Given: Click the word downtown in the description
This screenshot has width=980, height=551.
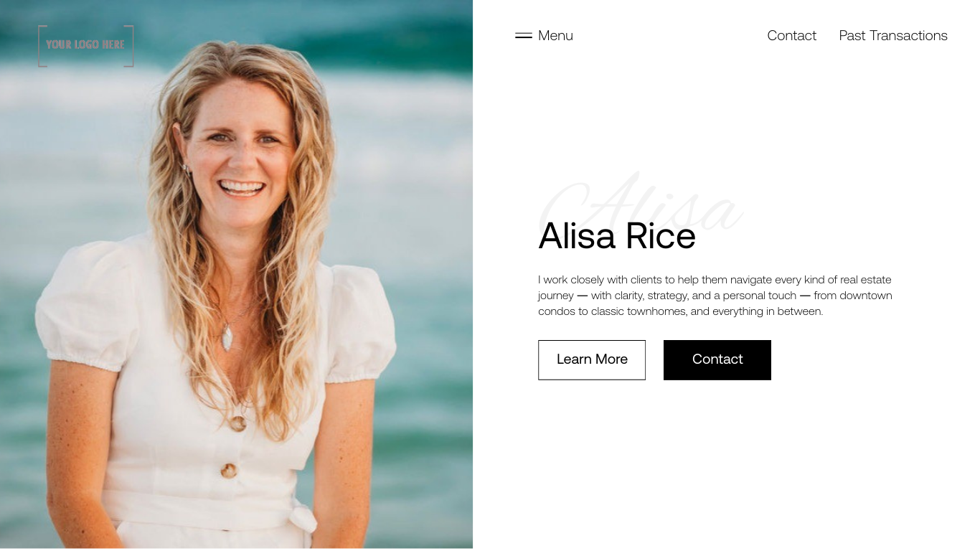Looking at the screenshot, I should coord(866,296).
